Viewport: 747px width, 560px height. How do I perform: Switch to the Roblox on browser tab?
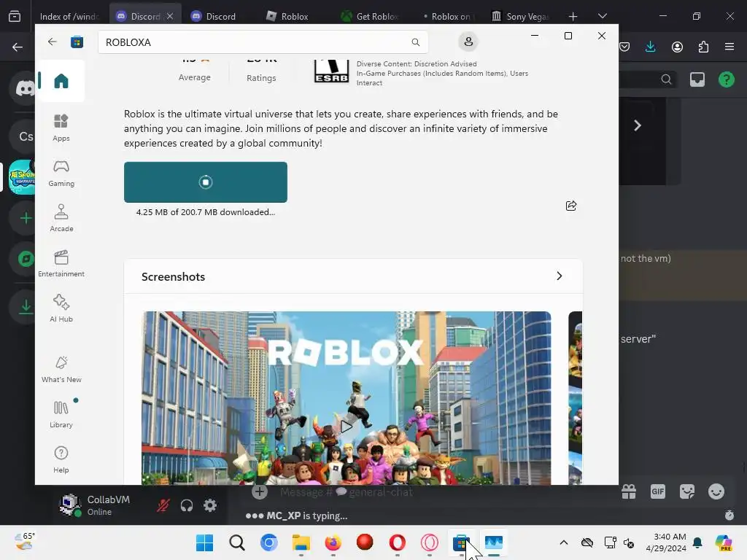pos(447,16)
